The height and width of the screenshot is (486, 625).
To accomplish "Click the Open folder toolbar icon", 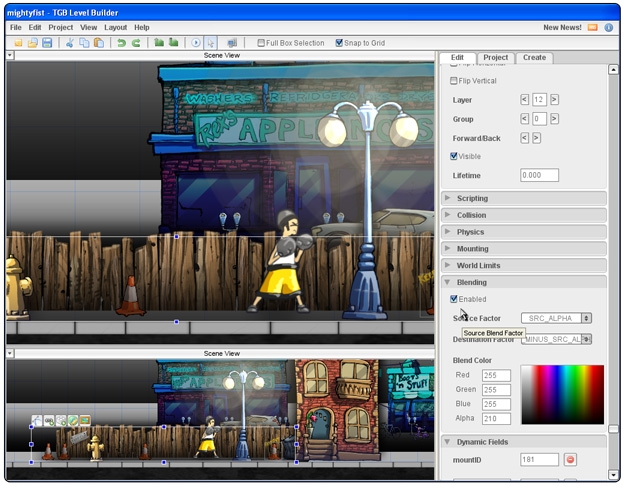I will pyautogui.click(x=32, y=43).
